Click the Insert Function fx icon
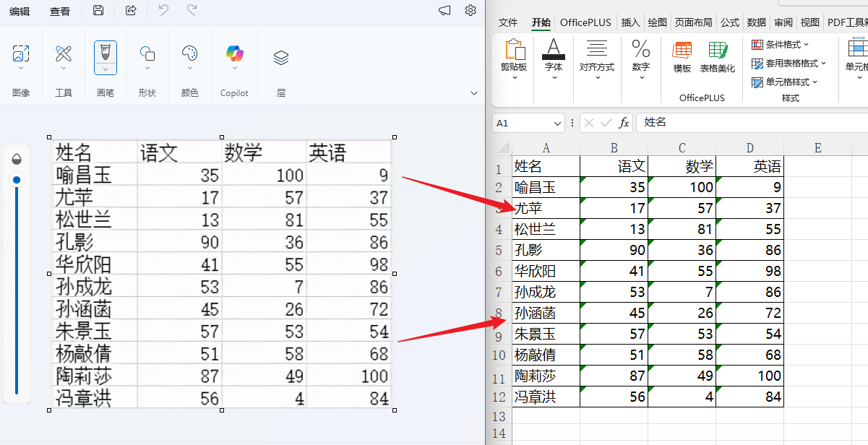This screenshot has height=445, width=868. click(x=624, y=122)
